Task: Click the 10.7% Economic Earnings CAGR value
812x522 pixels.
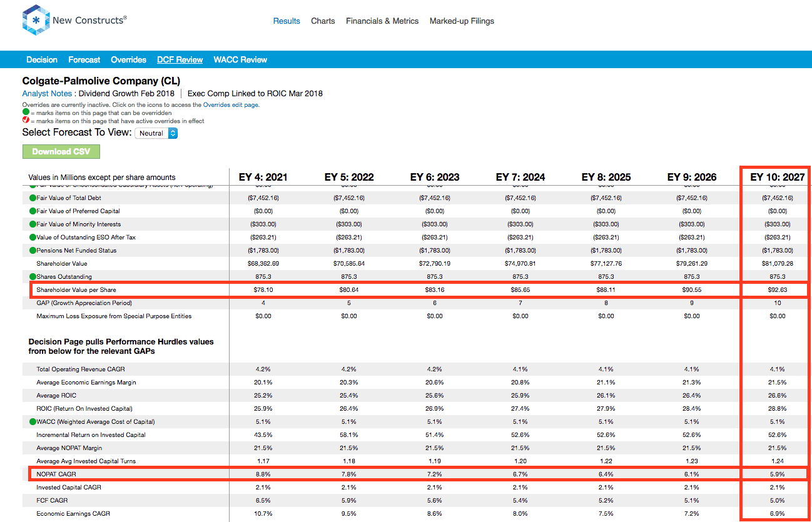Action: tap(263, 513)
